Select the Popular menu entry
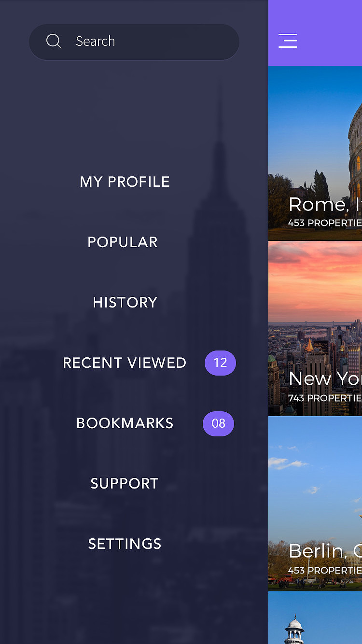The image size is (362, 644). 123,242
